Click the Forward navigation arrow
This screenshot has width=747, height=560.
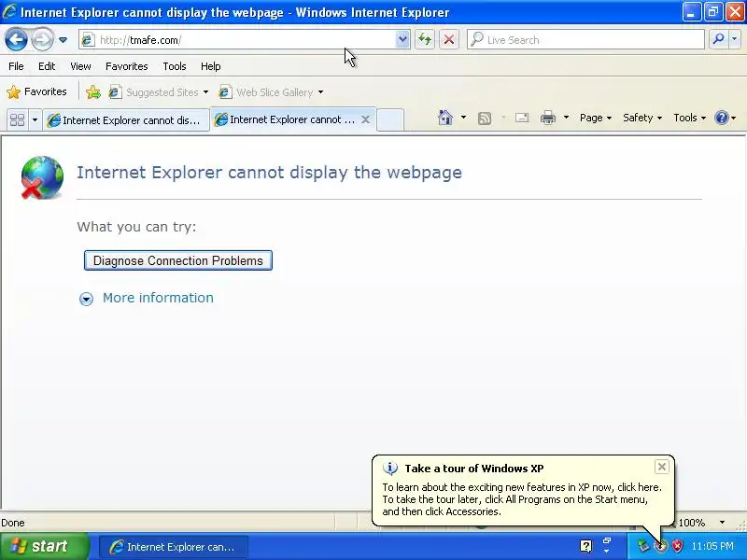tap(42, 39)
